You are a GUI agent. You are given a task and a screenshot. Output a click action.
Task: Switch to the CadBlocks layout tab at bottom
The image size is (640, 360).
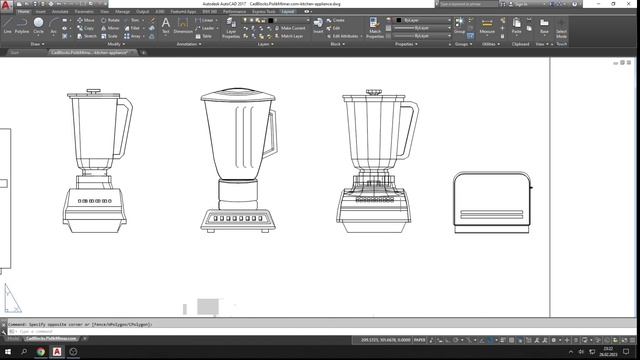(51, 339)
